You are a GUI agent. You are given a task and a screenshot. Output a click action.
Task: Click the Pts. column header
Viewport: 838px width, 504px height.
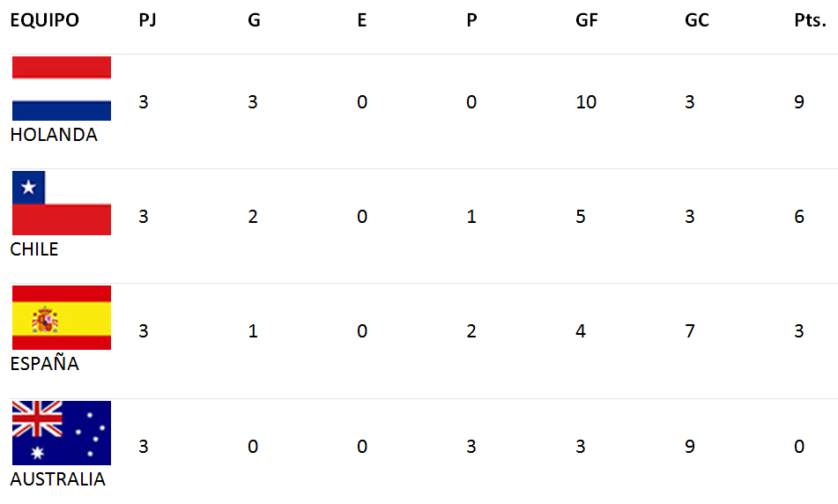810,20
